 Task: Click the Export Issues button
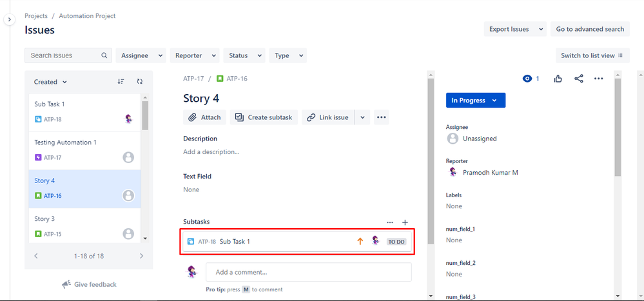pyautogui.click(x=509, y=29)
